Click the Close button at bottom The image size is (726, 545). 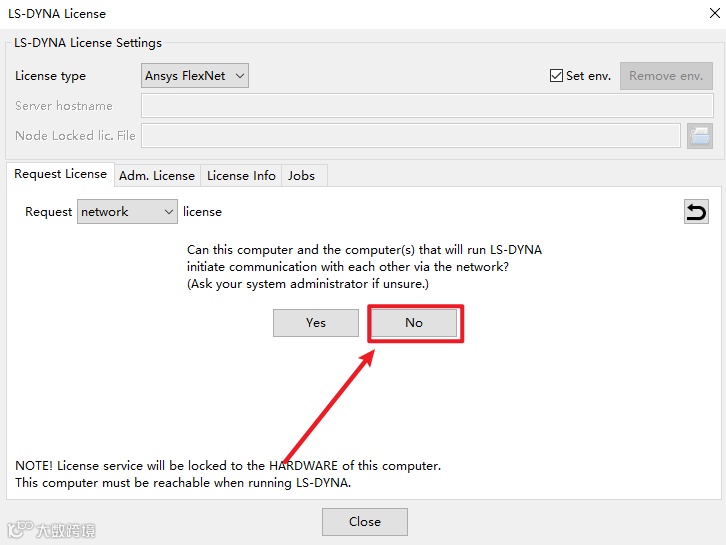(x=365, y=522)
